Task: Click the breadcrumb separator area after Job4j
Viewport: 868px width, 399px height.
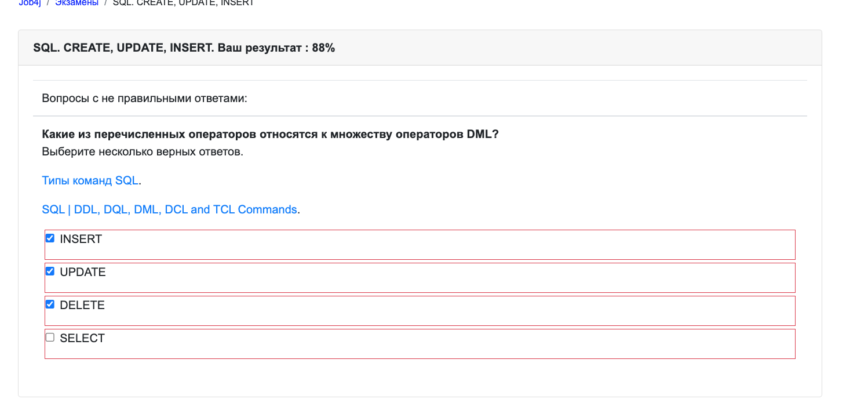Action: tap(46, 3)
